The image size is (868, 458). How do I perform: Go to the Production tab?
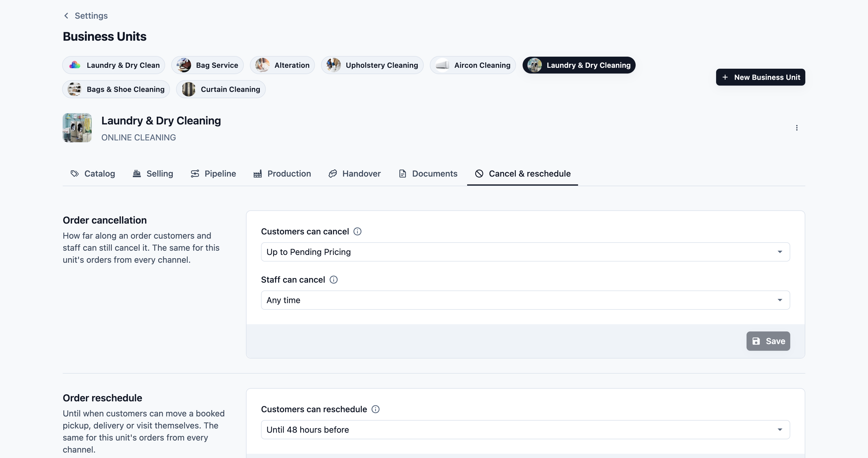click(282, 174)
